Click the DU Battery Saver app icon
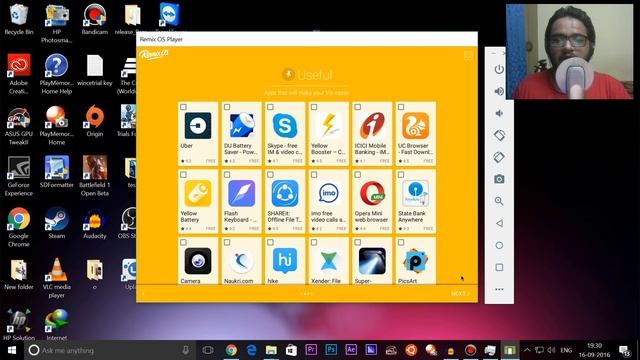The height and width of the screenshot is (360, 640). pos(242,125)
